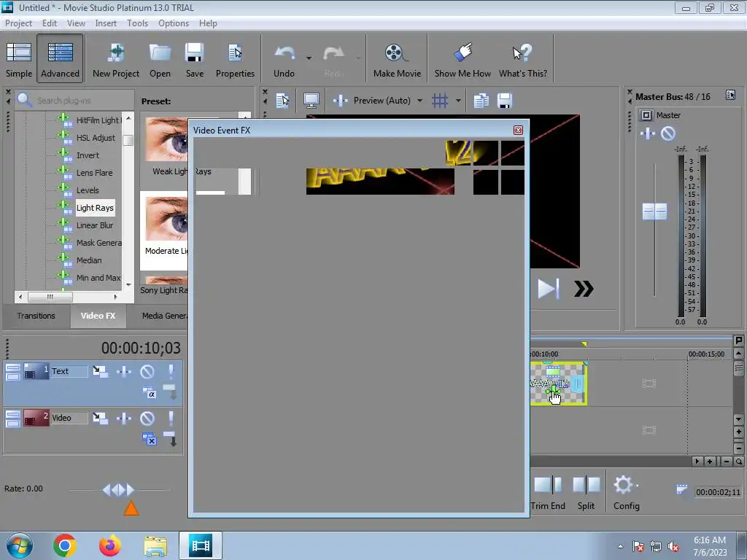Save preview snapshot to file

[x=505, y=101]
